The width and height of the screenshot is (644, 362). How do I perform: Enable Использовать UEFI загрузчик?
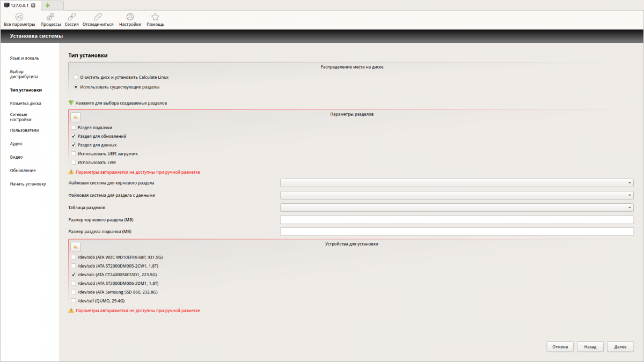tap(73, 153)
